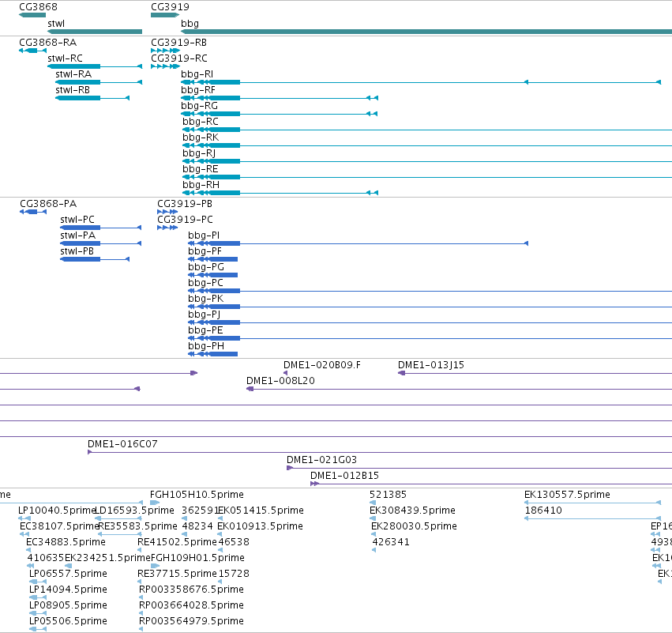Click the bbg-RI transcript label

197,74
